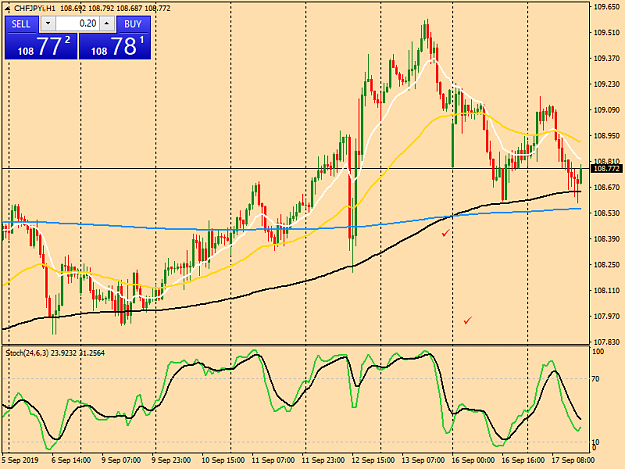Click the 108.670 price axis label
Screen dimensions: 625x469
point(607,187)
